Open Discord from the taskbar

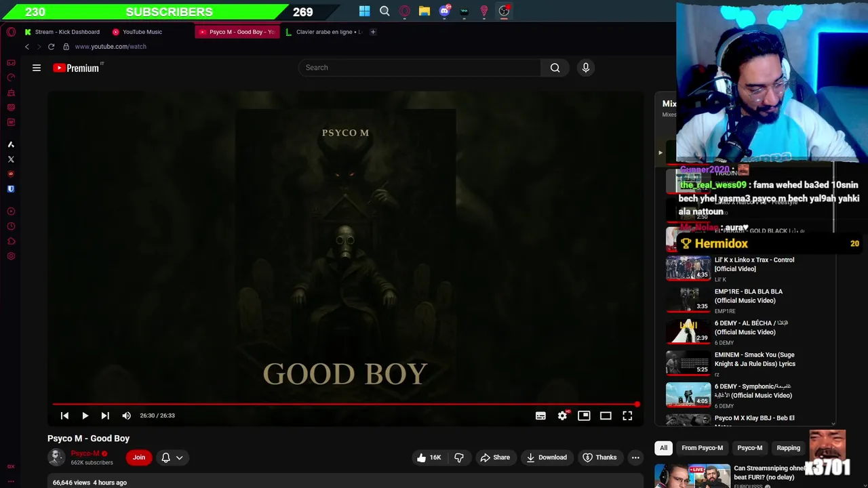tap(444, 11)
